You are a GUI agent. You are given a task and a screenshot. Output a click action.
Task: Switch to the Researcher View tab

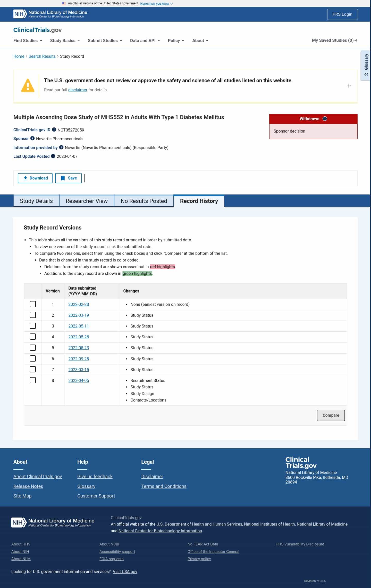(87, 201)
